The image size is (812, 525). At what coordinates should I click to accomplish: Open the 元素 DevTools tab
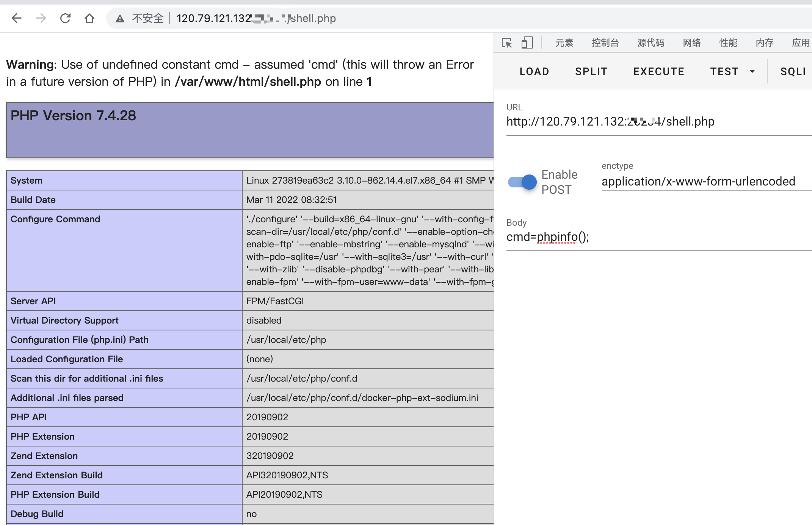point(564,42)
